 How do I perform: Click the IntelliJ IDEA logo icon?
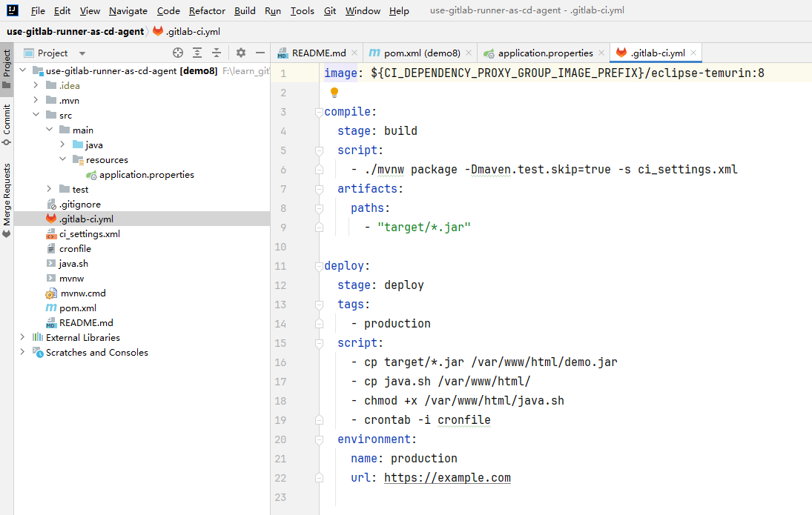coord(13,10)
